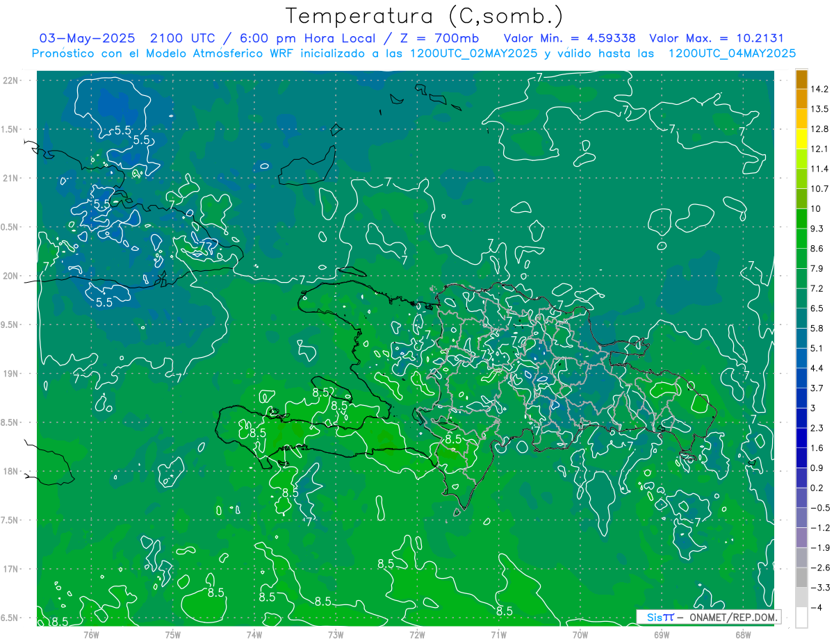The height and width of the screenshot is (644, 834).
Task: Click the "1.6" color scale label
Action: click(818, 448)
